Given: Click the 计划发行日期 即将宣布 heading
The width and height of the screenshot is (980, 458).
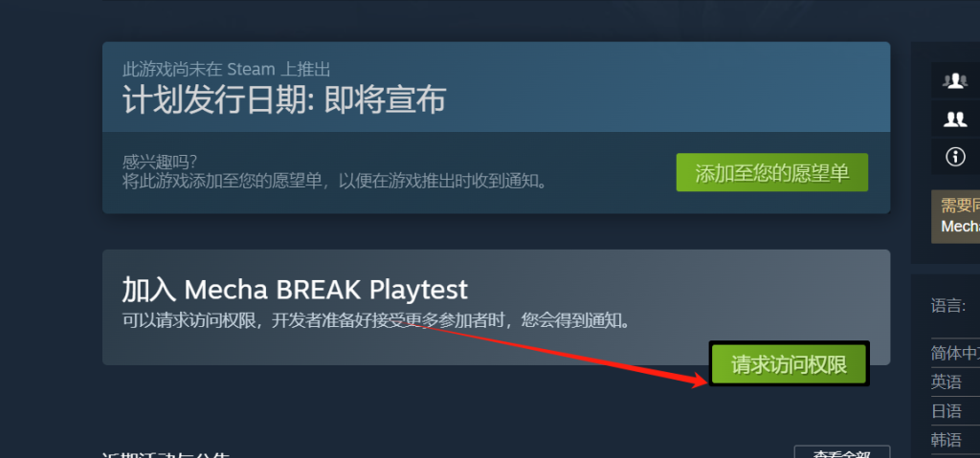Looking at the screenshot, I should coord(284,99).
